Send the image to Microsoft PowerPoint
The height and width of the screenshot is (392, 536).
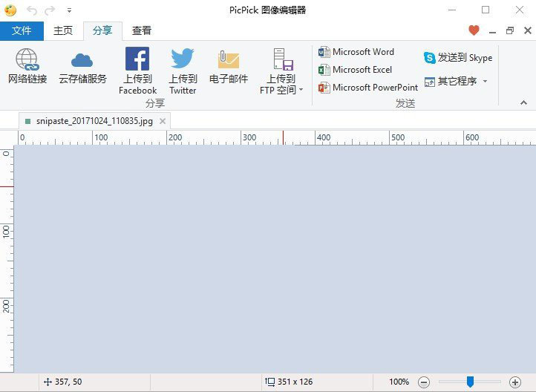point(367,88)
